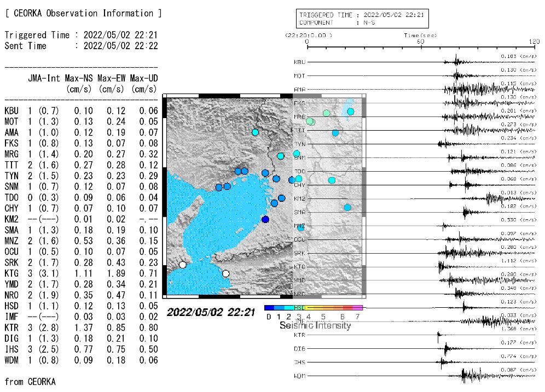
Task: Click the '(22:20:0.00)' start time label
Action: (x=309, y=35)
